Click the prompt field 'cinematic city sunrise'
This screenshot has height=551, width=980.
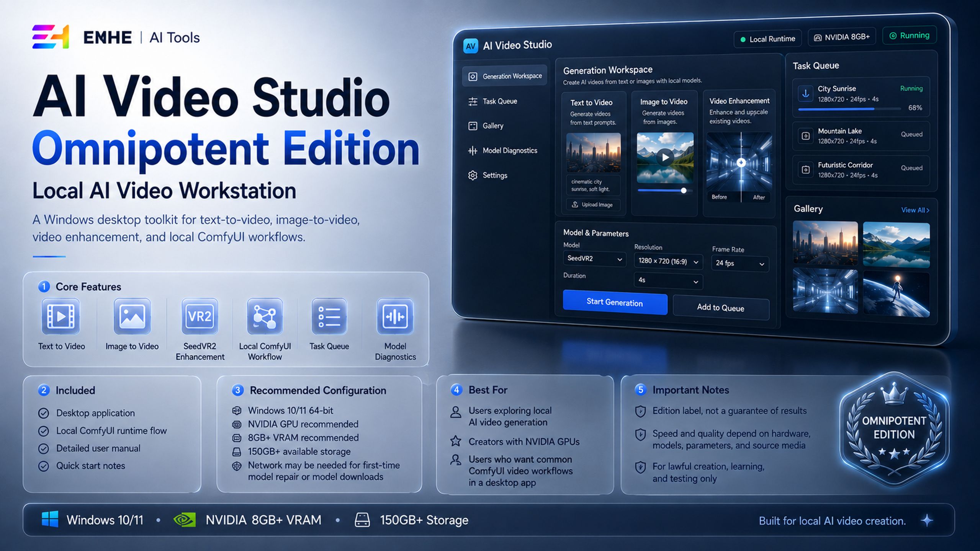(x=593, y=185)
